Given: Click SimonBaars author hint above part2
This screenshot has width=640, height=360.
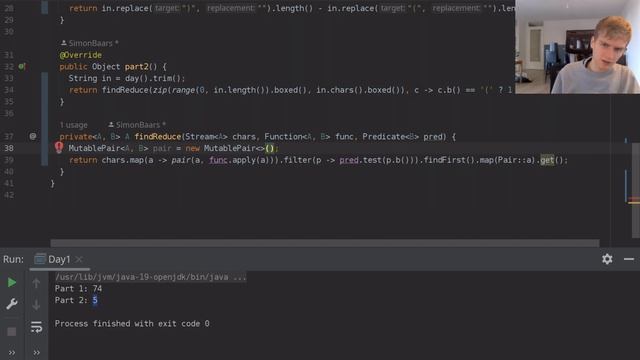Looking at the screenshot, I should tap(90, 43).
